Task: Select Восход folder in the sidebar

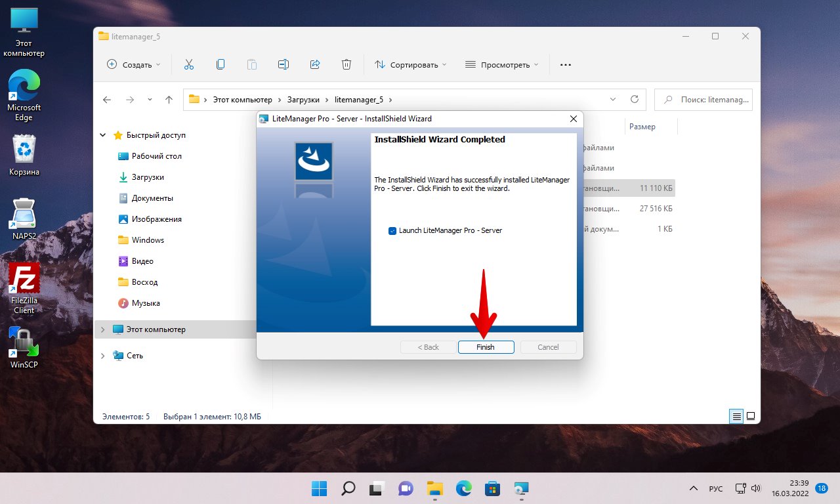Action: [x=144, y=282]
